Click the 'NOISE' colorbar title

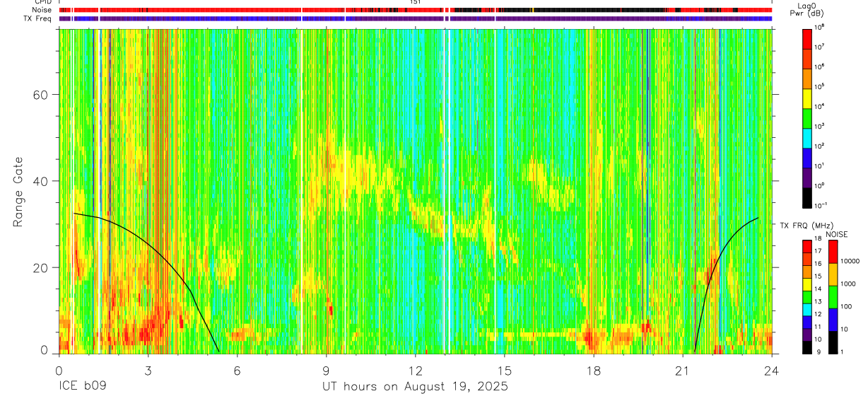coord(837,234)
